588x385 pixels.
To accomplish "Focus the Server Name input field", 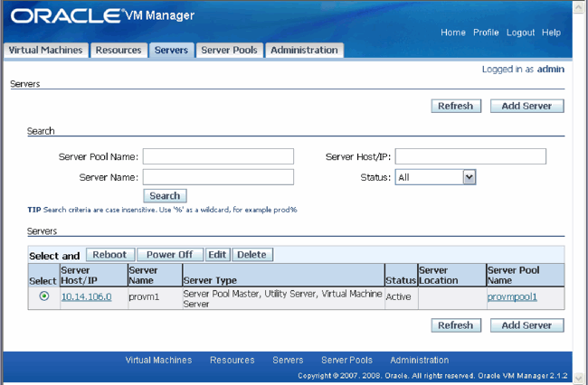I will point(218,177).
